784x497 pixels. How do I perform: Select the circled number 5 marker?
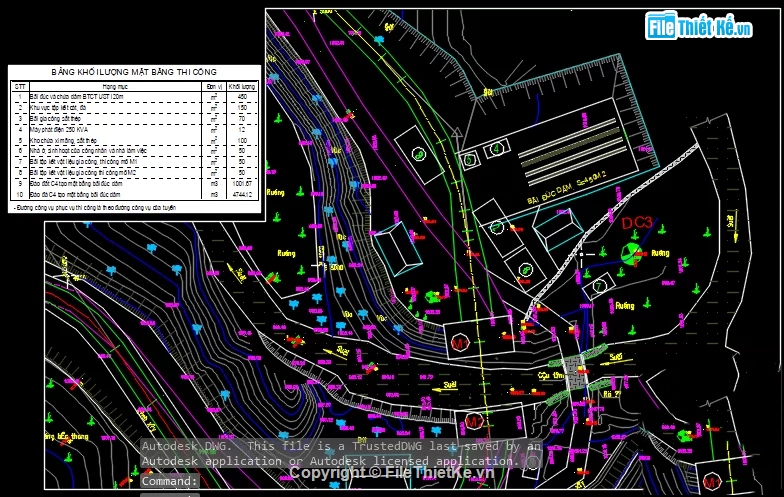469,160
